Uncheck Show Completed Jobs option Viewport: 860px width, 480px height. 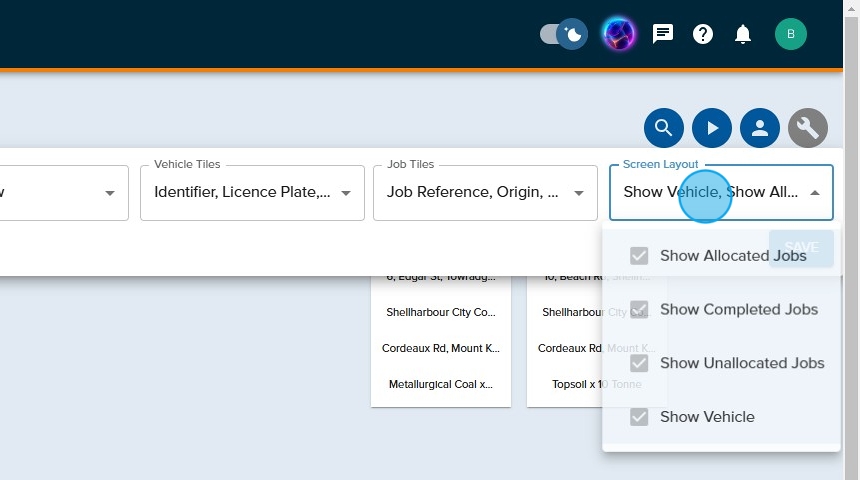point(639,310)
